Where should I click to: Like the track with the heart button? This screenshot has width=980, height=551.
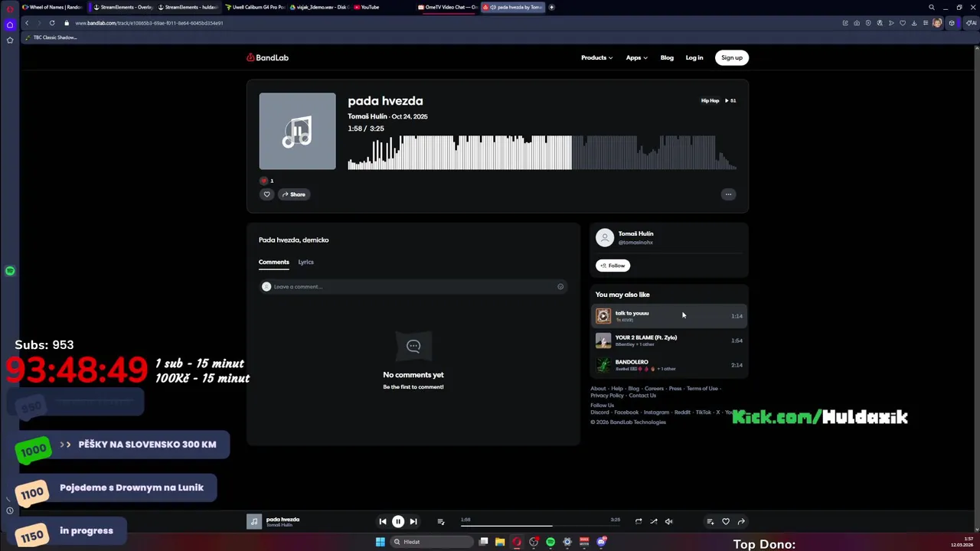click(266, 194)
